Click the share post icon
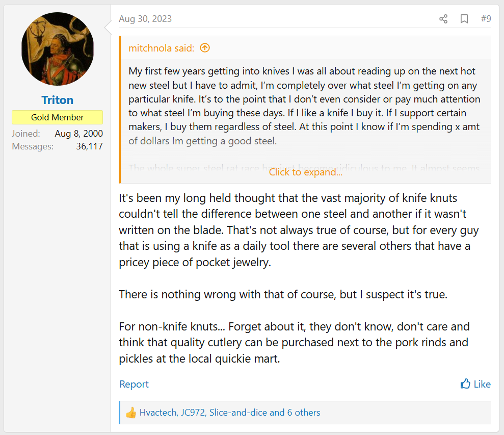 [x=443, y=19]
